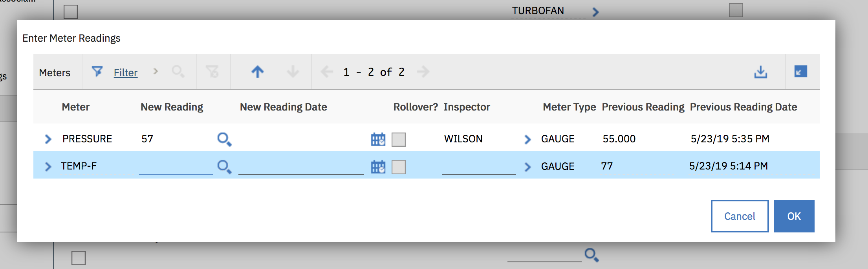The image size is (868, 269).
Task: Open lookup for PRESSURE new reading
Action: click(224, 139)
